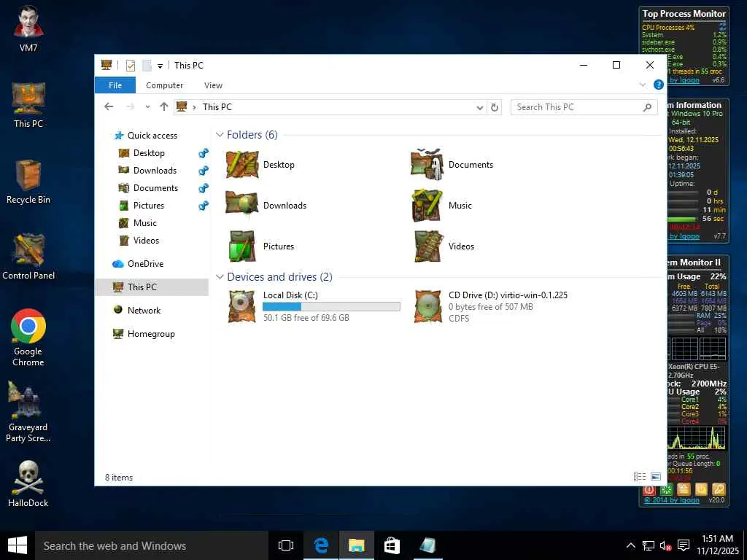The width and height of the screenshot is (747, 560).
Task: Open Microsoft Edge from the taskbar
Action: [x=321, y=545]
